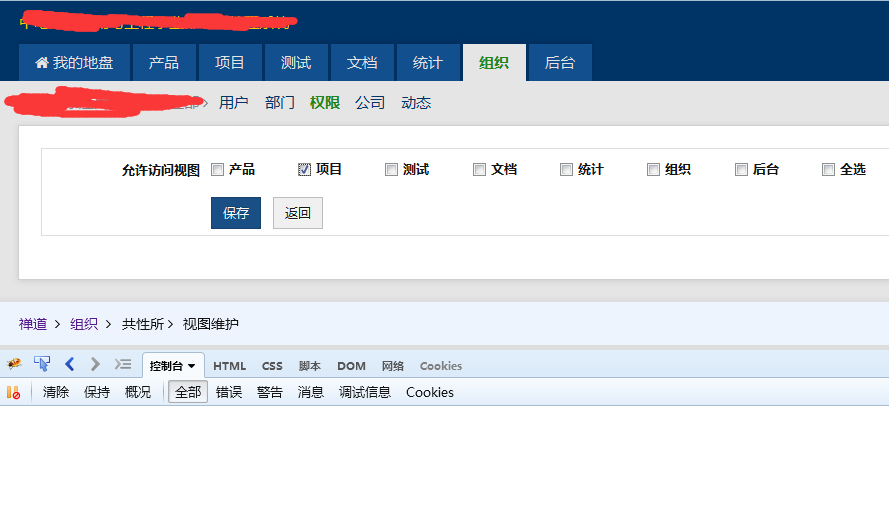The height and width of the screenshot is (520, 889).
Task: Check the 统计 view checkbox
Action: click(566, 170)
